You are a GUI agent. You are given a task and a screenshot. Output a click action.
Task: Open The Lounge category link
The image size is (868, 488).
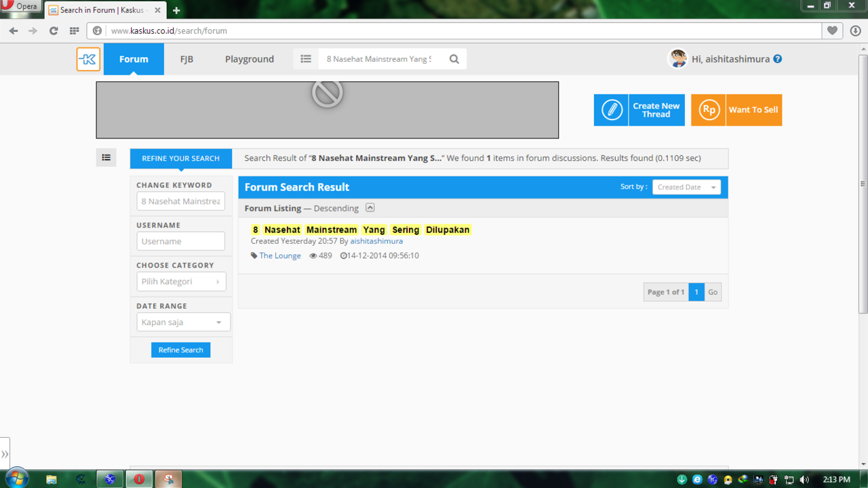point(280,256)
